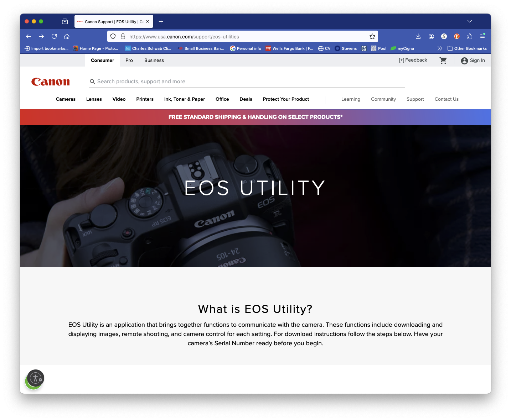This screenshot has height=420, width=511.
Task: Open the Ink, Toner & Paper menu
Action: pos(185,99)
